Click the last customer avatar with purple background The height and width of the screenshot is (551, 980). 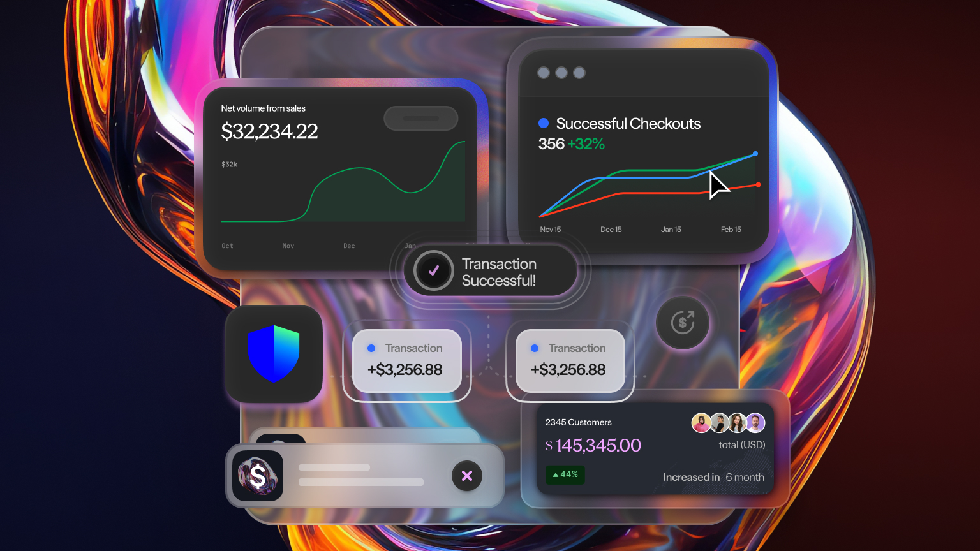pyautogui.click(x=755, y=423)
